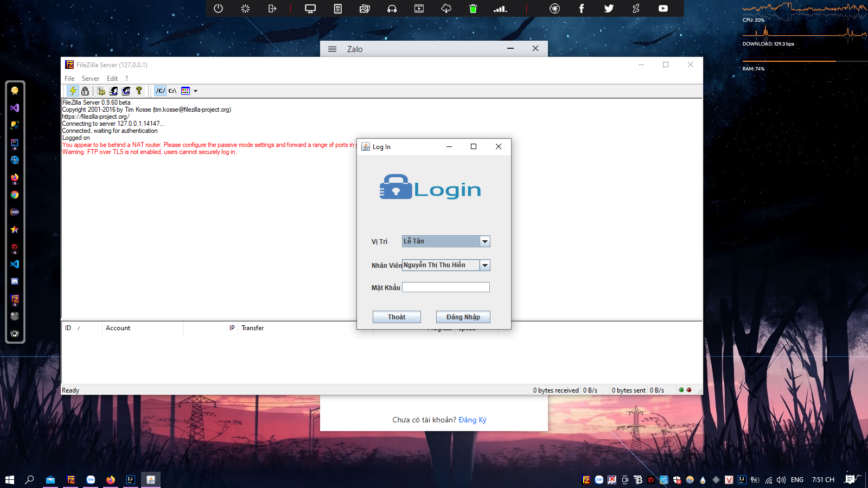Click the colored grid sorting icon in toolbar
Screen dimensions: 868x488
pyautogui.click(x=186, y=91)
